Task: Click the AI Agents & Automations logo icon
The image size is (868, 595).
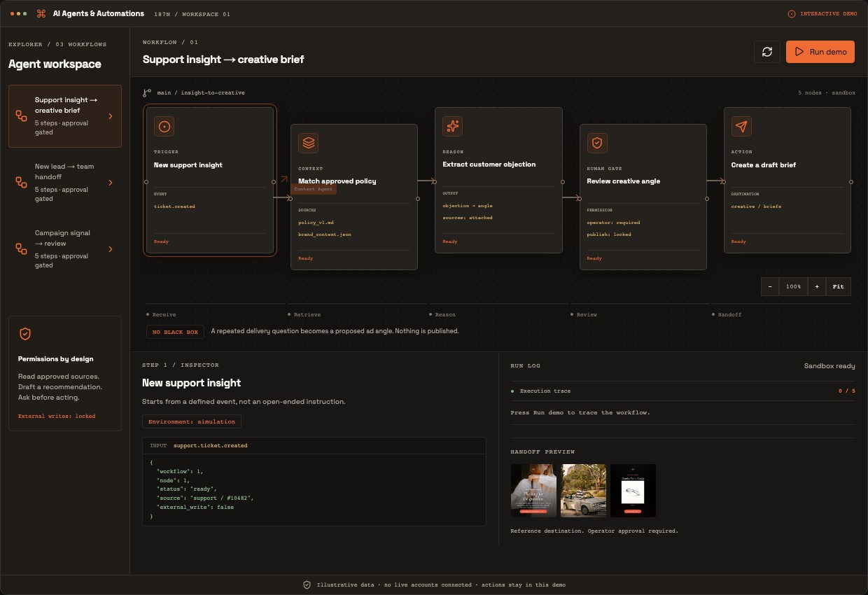Action: click(41, 13)
